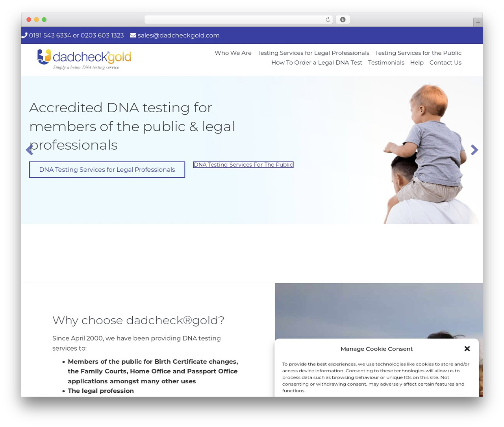Open Testing Services for the Public menu
Viewport: 504px width, 427px height.
418,53
